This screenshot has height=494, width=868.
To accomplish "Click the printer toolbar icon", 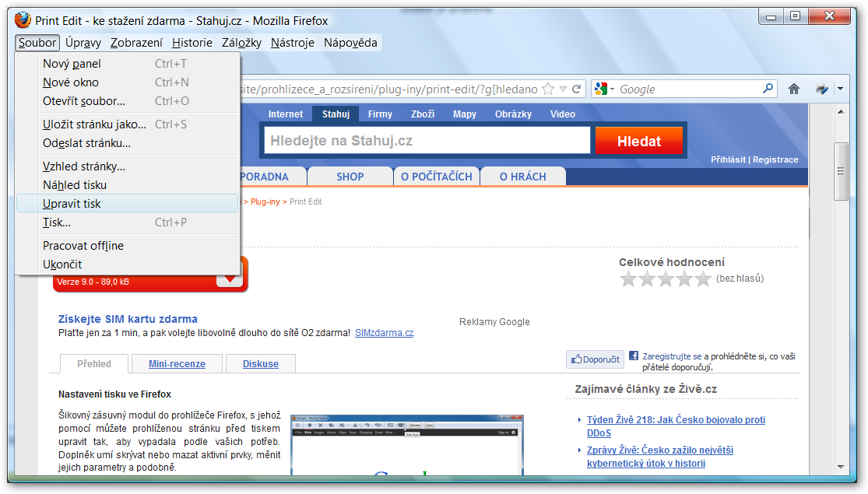I will [822, 89].
